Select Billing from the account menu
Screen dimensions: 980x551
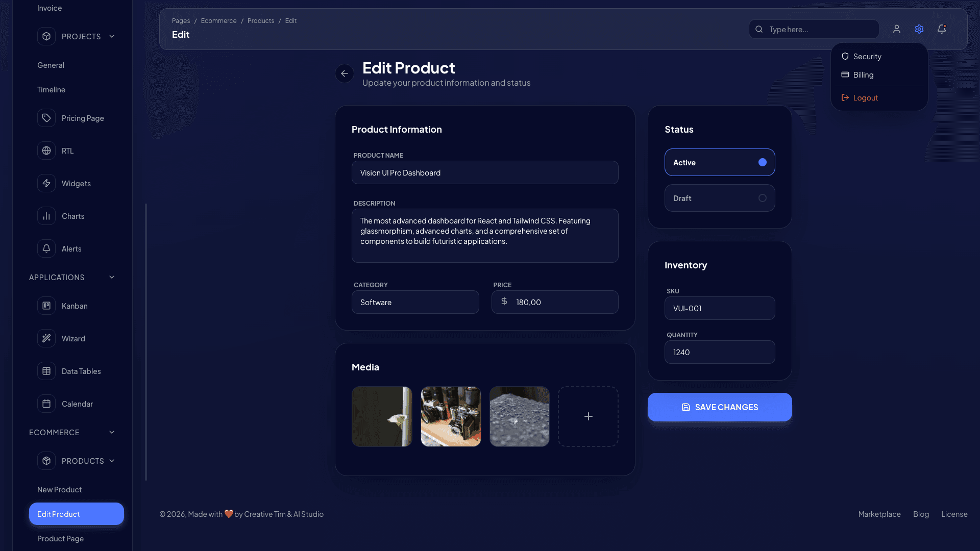click(864, 74)
